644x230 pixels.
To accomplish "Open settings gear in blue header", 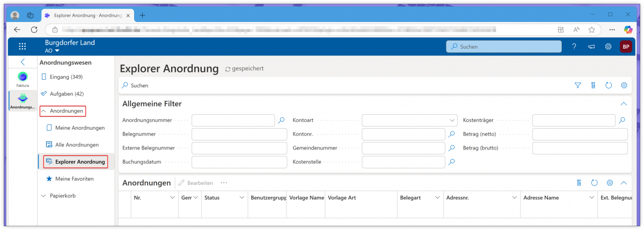I will 608,47.
